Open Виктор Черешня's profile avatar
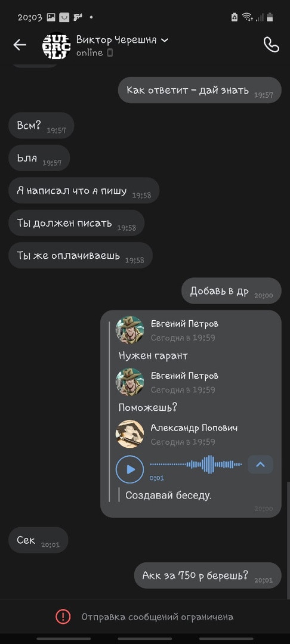Image resolution: width=290 pixels, height=644 pixels. click(x=56, y=46)
